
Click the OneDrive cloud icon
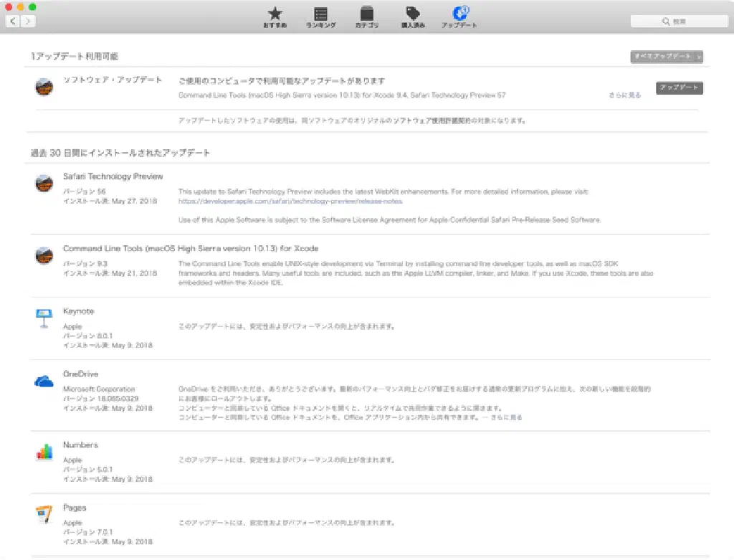tap(44, 381)
